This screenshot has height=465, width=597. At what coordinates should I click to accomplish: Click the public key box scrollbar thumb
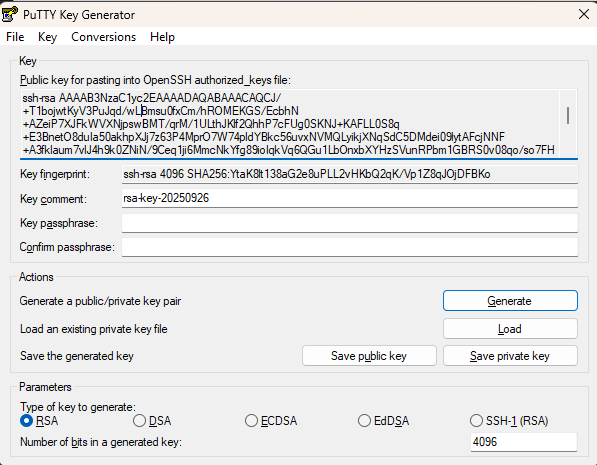(x=568, y=115)
